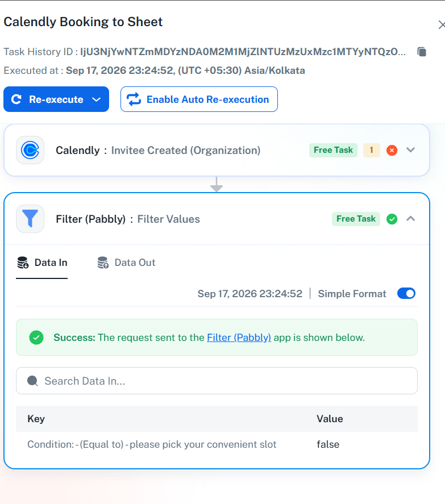Click the Condition Equal to key cell

[152, 444]
